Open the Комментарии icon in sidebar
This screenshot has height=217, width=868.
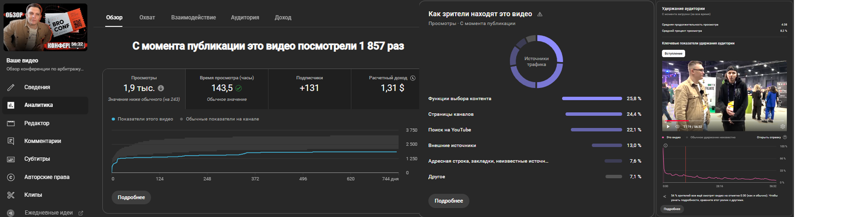11,141
